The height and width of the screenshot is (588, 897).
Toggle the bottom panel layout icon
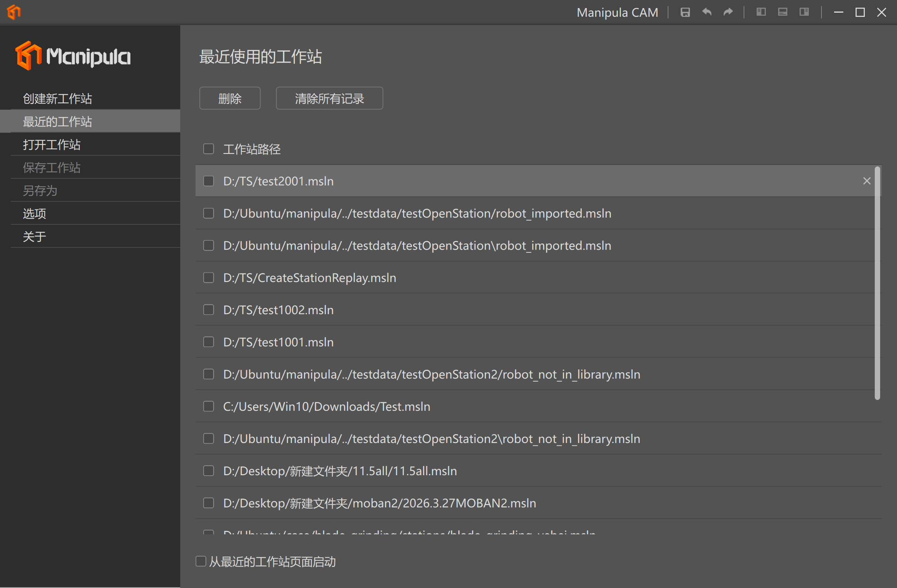click(782, 12)
